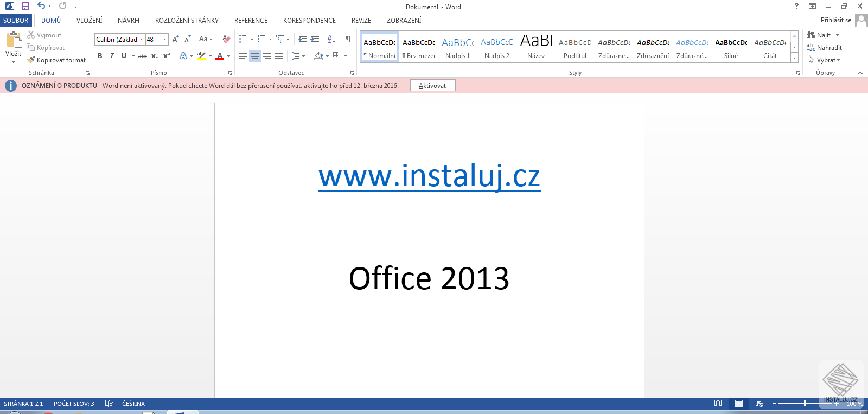Switch to the VLOŽENÍ tab
This screenshot has height=414, width=868.
pos(90,20)
